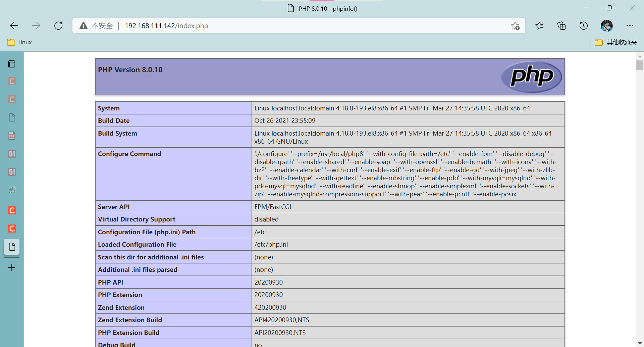Screen dimensions: 644x347
Task: Close the browser window
Action: 632,8
